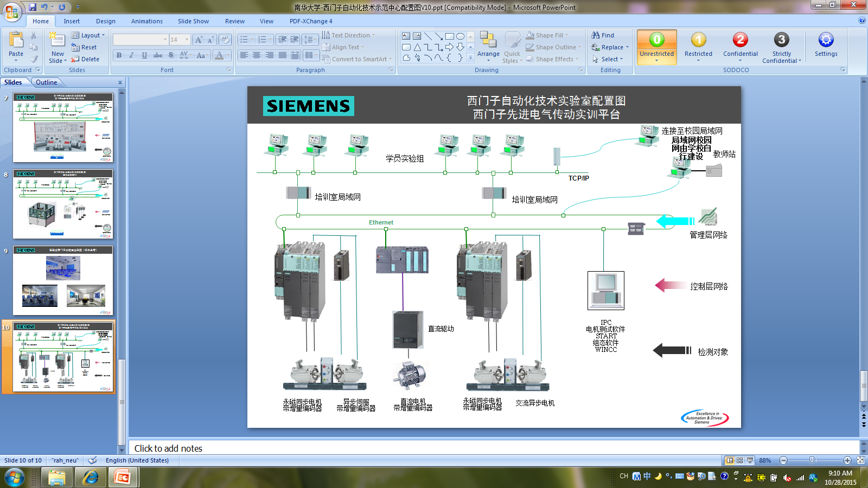
Task: Fit the slide to the current window
Action: pos(860,460)
